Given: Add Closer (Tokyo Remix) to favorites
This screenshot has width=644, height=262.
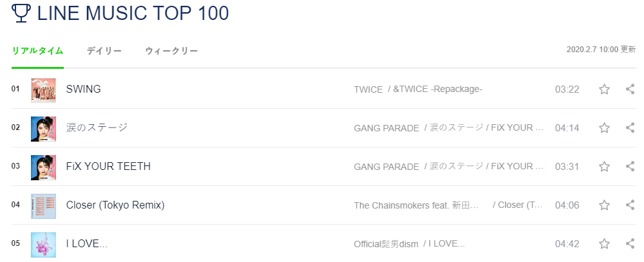Looking at the screenshot, I should (x=604, y=205).
